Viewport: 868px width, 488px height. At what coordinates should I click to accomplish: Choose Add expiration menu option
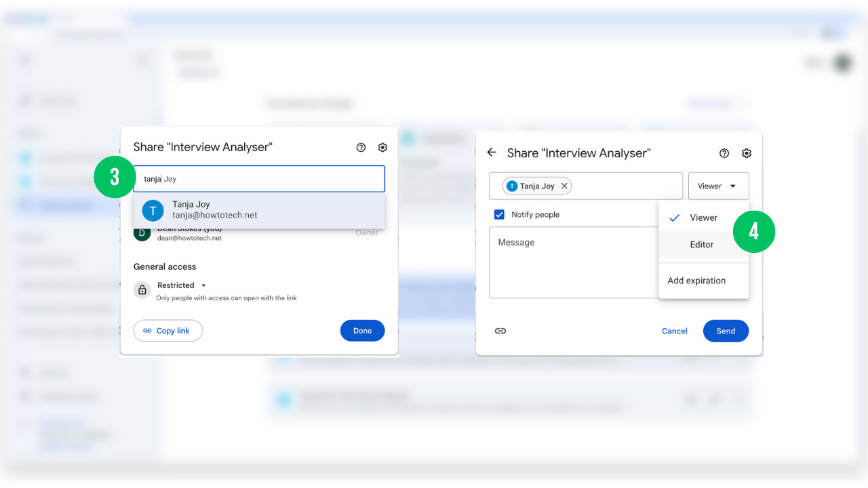click(704, 281)
